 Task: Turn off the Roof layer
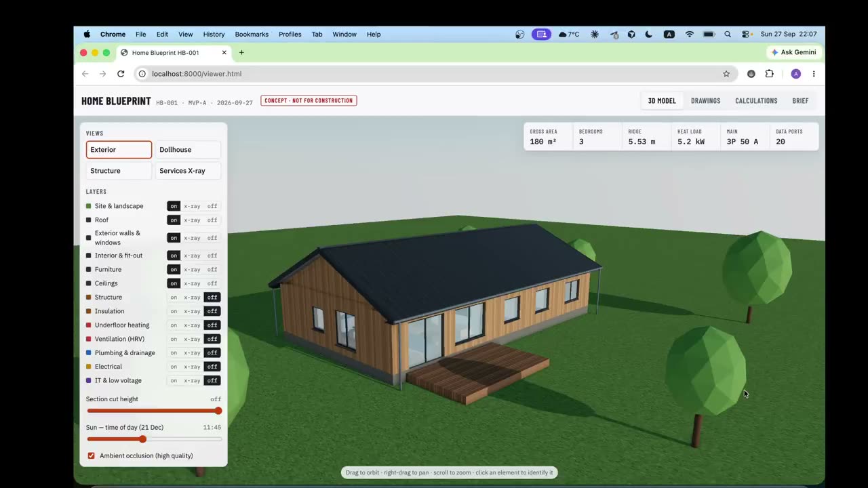point(212,220)
